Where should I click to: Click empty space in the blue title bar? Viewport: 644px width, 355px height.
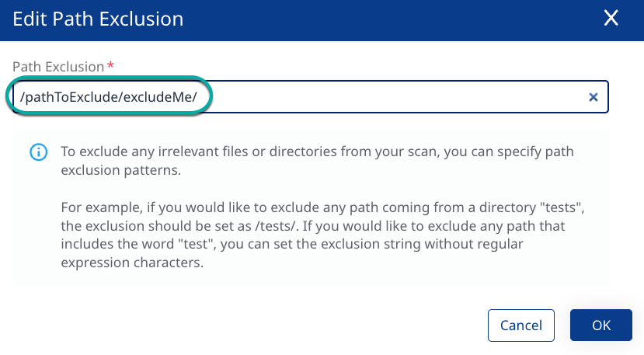click(x=388, y=19)
